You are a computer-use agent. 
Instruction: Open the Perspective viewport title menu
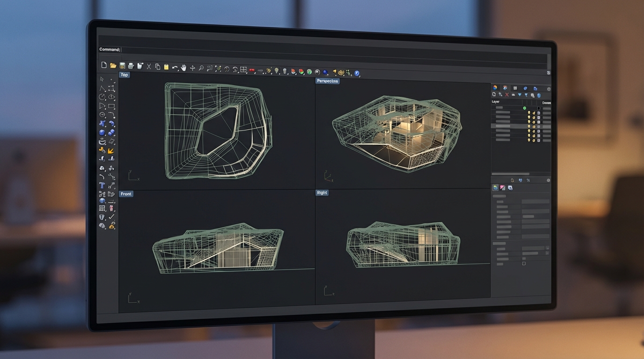click(x=327, y=81)
